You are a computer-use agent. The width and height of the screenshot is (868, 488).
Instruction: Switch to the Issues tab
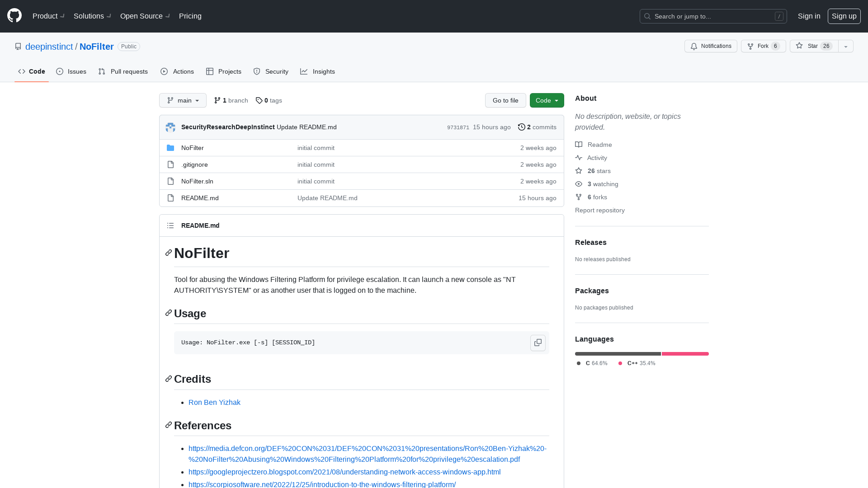click(71, 71)
